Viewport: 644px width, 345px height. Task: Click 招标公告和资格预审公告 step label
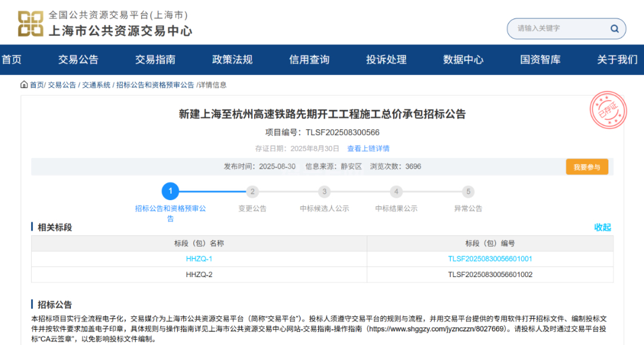pos(171,213)
